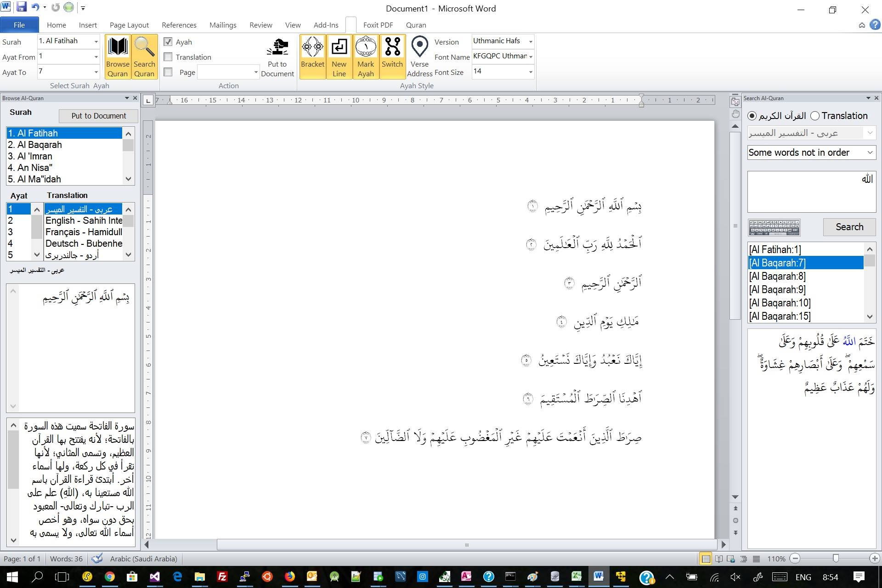Toggle the Bracket ayah style

pos(312,57)
